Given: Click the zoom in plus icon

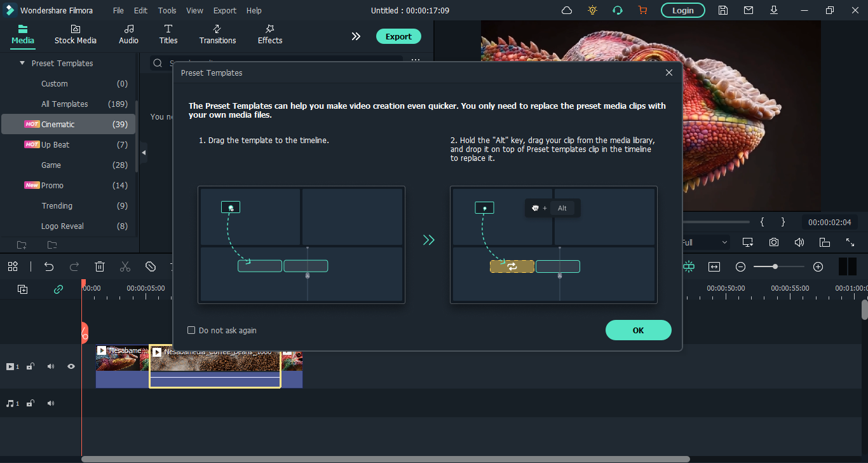Looking at the screenshot, I should tap(818, 267).
